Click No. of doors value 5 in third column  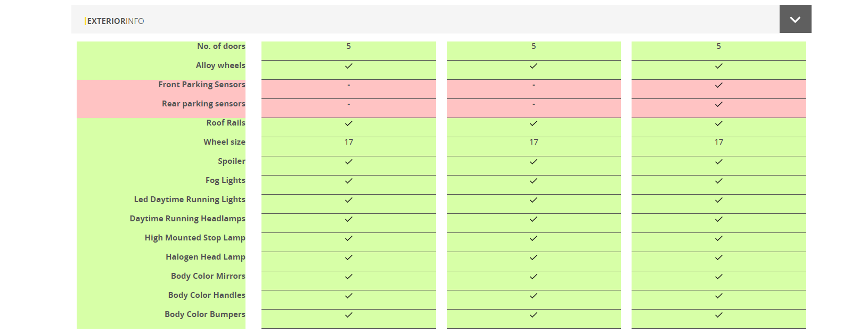pyautogui.click(x=718, y=46)
